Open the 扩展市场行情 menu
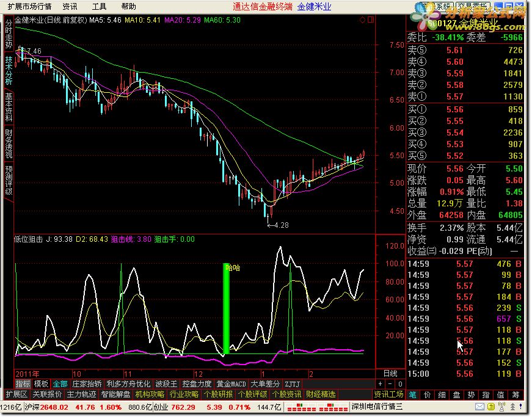532x417 pixels. pos(29,7)
